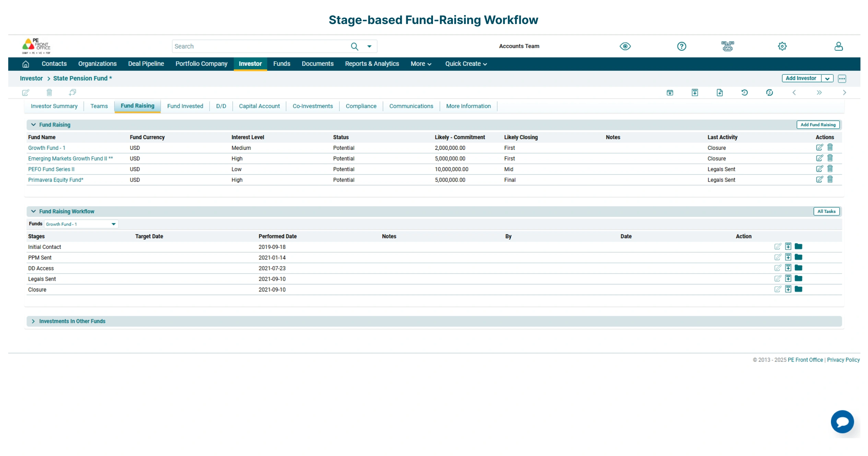This screenshot has width=868, height=456.
Task: Collapse the Fund Raising section
Action: 33,124
